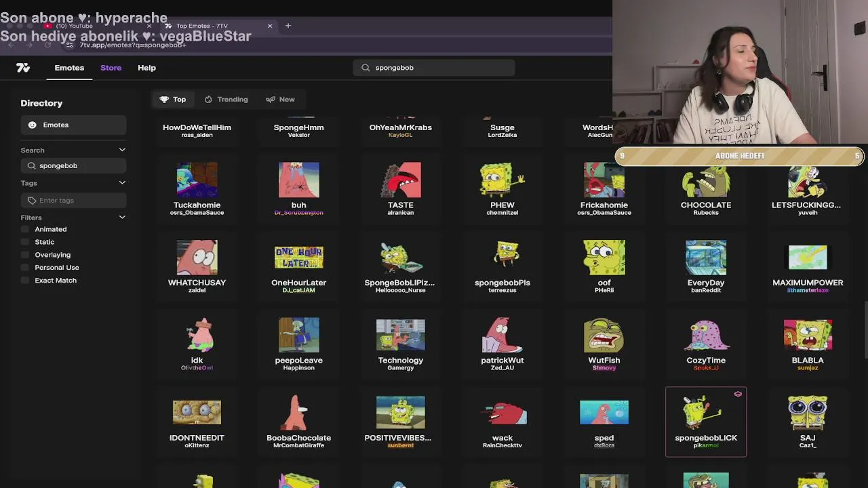The height and width of the screenshot is (488, 868).
Task: Open the wack emote
Action: point(502,422)
